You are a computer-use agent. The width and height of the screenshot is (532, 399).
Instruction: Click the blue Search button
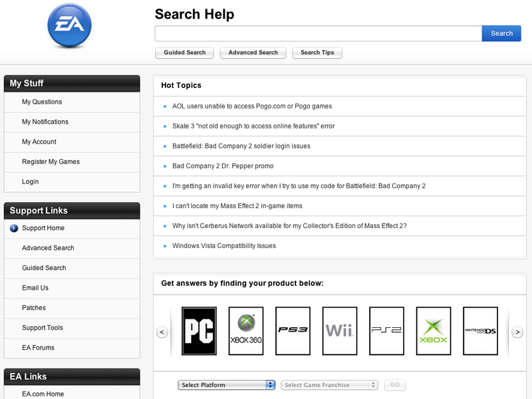point(501,33)
